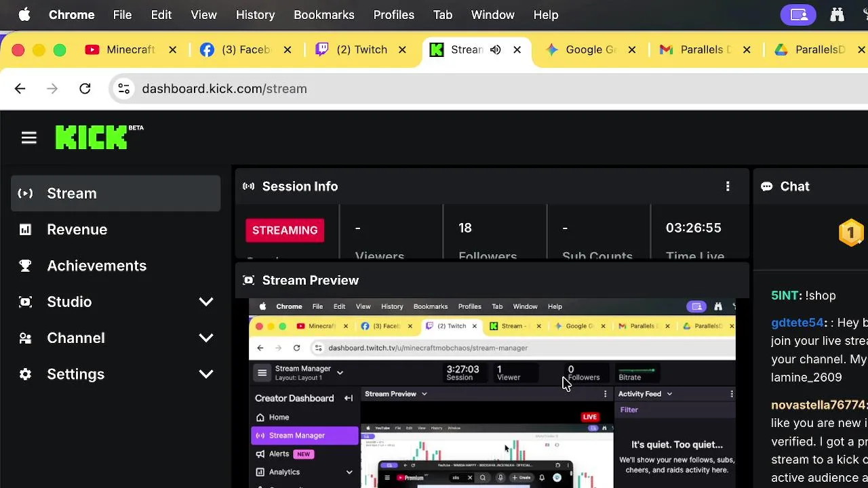Click the Chat speech bubble icon
The width and height of the screenshot is (868, 488).
pyautogui.click(x=766, y=186)
